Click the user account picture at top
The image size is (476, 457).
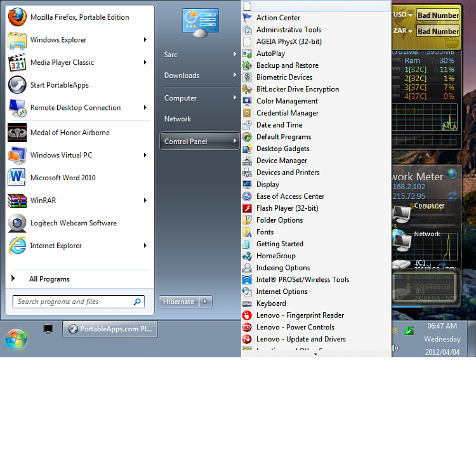(201, 22)
